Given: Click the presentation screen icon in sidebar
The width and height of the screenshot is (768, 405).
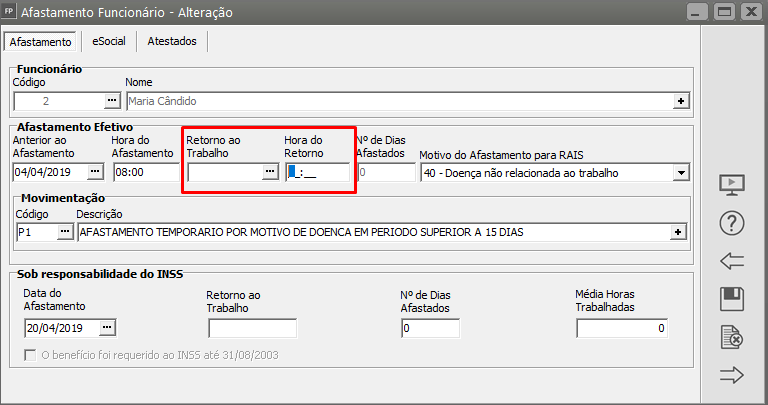Looking at the screenshot, I should [732, 185].
